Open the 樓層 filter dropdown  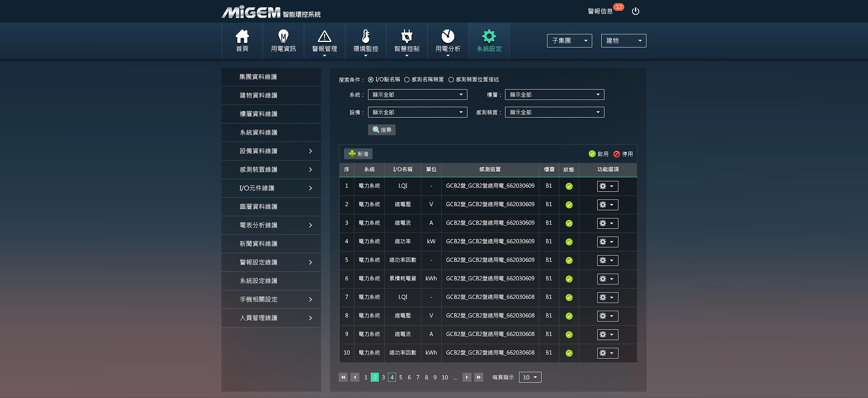pos(554,95)
